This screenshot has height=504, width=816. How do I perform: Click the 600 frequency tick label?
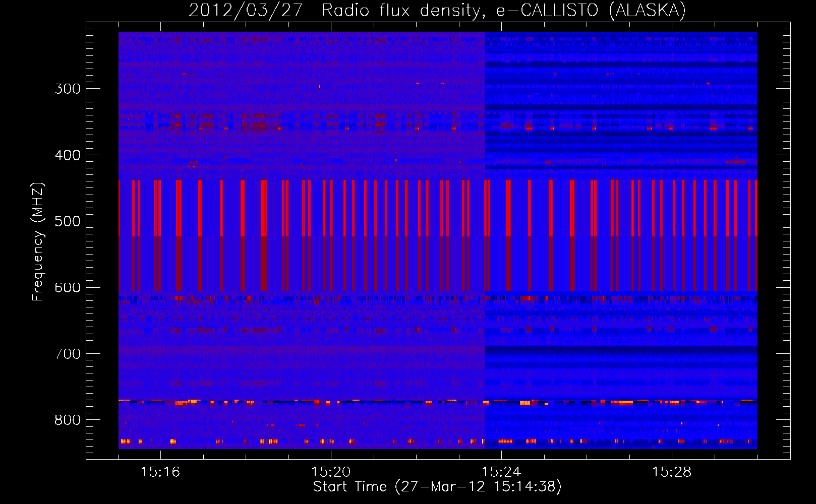pos(68,288)
